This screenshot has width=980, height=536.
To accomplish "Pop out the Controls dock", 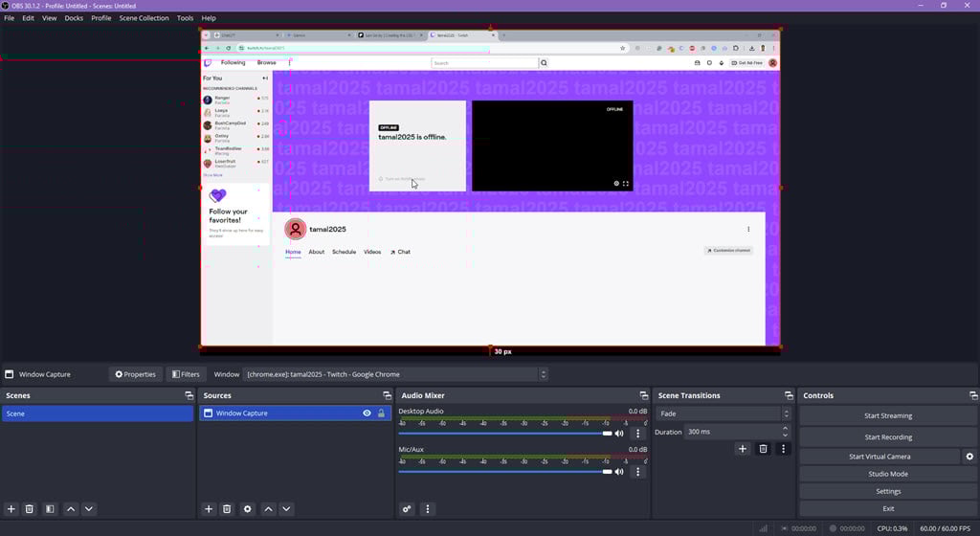I will (973, 395).
